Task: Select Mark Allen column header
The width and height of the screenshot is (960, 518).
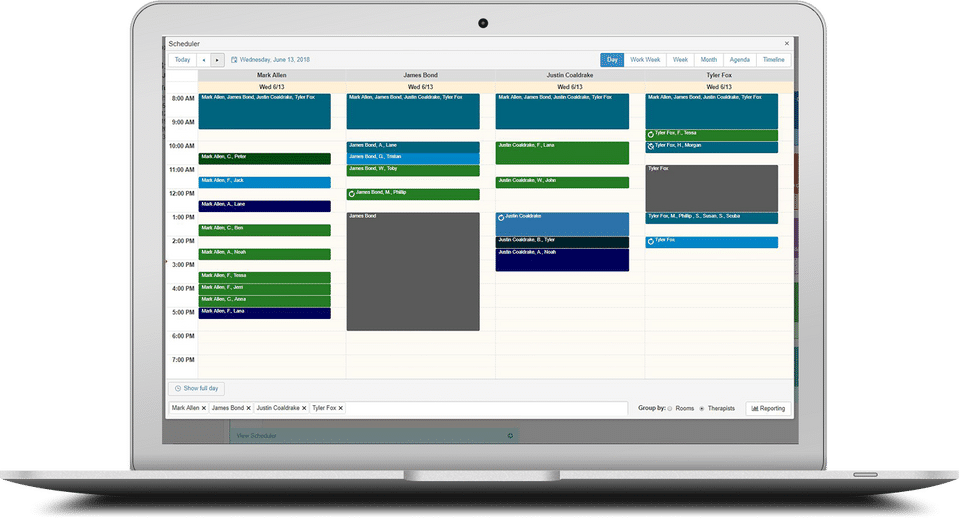Action: [x=271, y=75]
